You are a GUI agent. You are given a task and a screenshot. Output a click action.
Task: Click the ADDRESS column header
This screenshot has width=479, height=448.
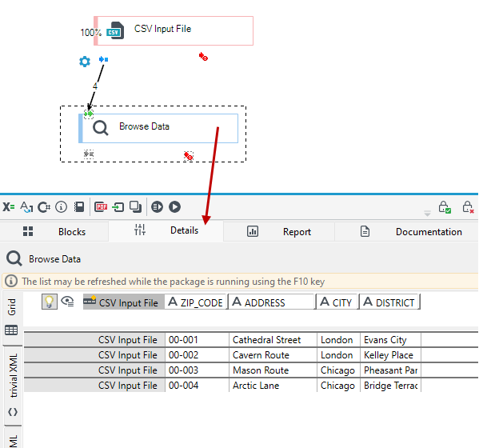[271, 302]
